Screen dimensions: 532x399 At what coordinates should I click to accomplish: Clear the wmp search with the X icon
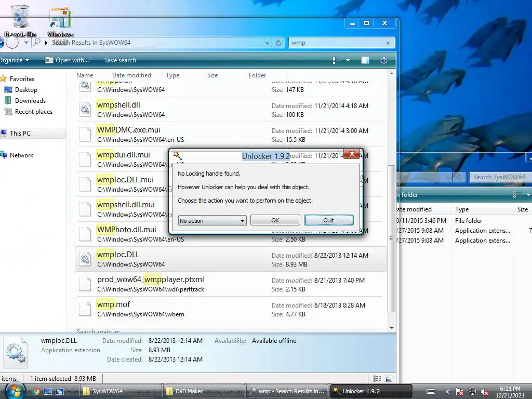point(388,43)
